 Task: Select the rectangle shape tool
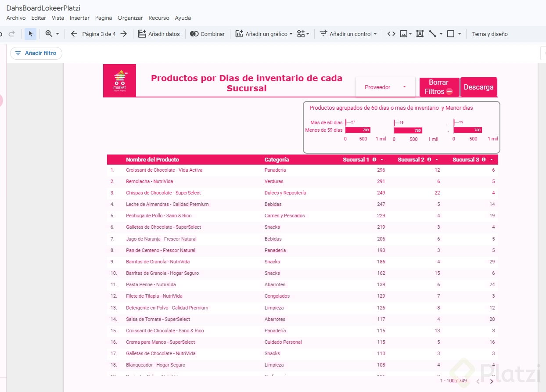coord(450,34)
